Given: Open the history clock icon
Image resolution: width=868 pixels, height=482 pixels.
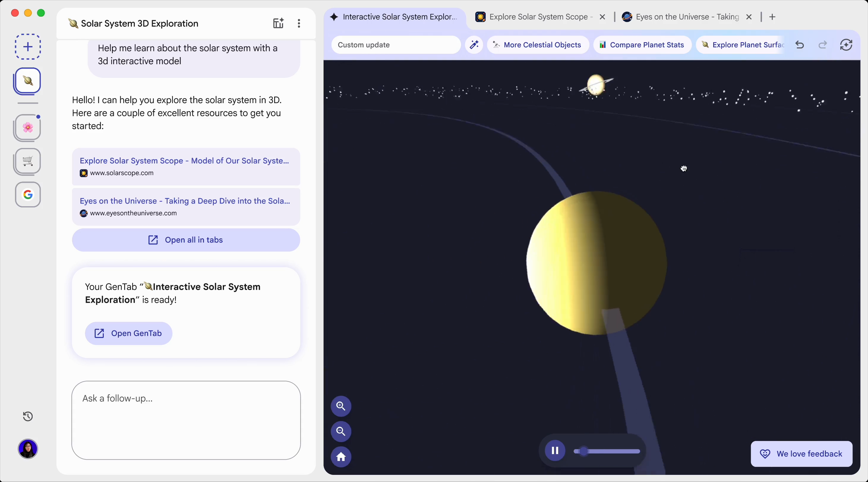Looking at the screenshot, I should tap(28, 416).
